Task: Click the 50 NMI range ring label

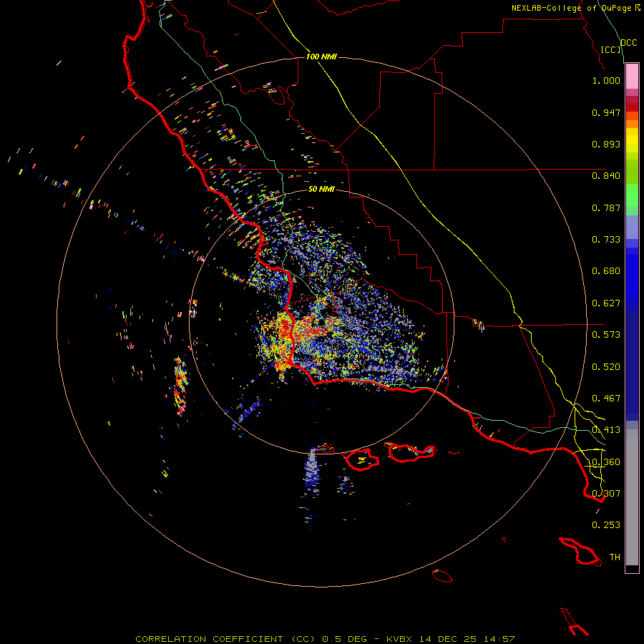Action: [x=321, y=189]
